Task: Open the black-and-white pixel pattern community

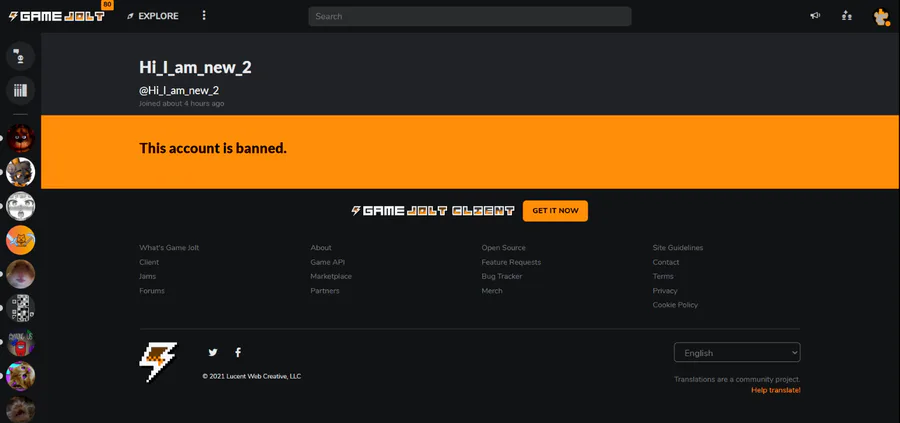Action: pyautogui.click(x=21, y=308)
